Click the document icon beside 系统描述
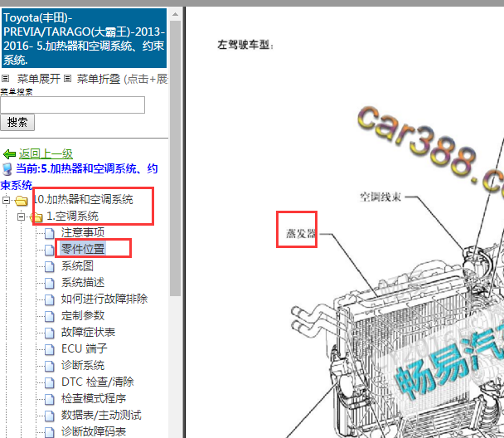The width and height of the screenshot is (504, 438). [49, 284]
